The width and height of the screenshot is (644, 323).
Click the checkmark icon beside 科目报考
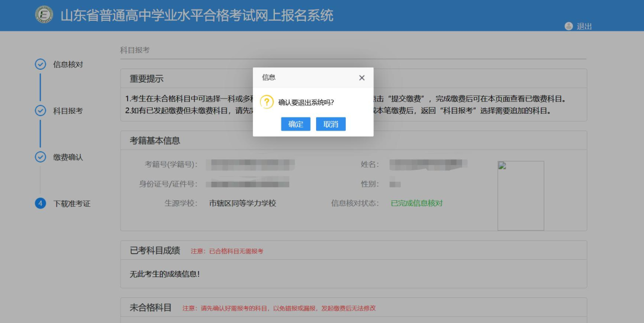point(41,110)
